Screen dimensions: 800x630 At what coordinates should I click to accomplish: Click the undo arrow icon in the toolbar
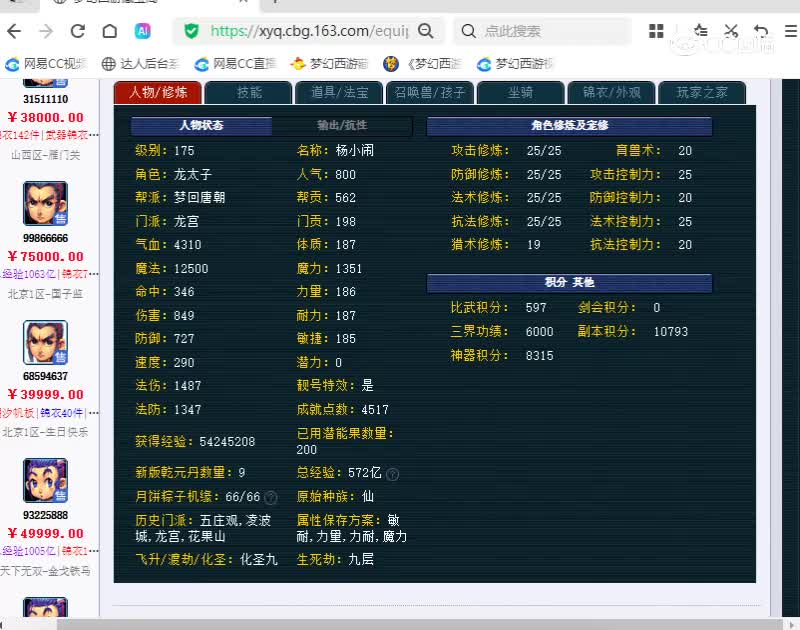pyautogui.click(x=760, y=31)
